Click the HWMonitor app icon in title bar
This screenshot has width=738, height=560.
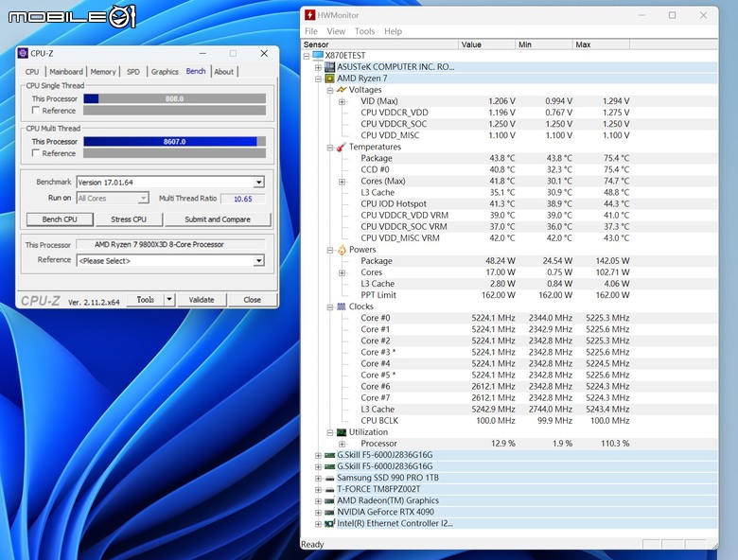pyautogui.click(x=309, y=15)
